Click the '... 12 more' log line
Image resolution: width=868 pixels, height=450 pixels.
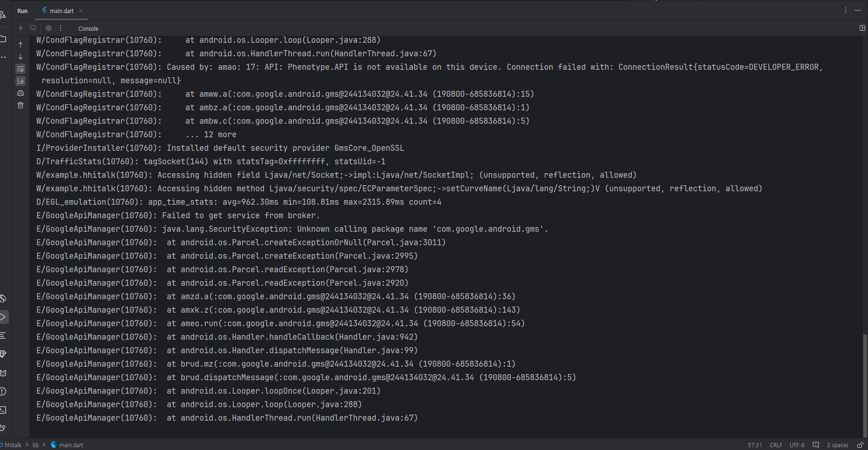coord(136,134)
